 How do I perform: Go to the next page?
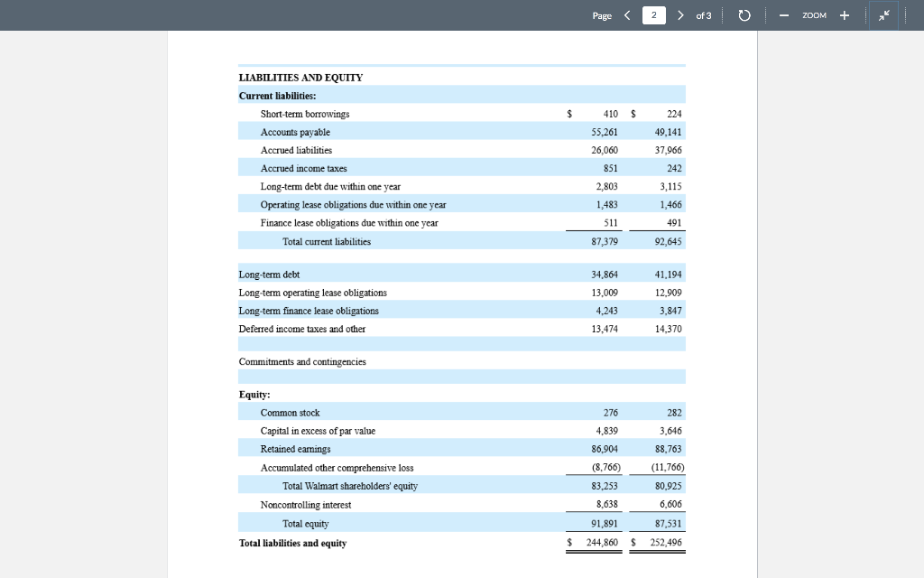click(x=681, y=15)
